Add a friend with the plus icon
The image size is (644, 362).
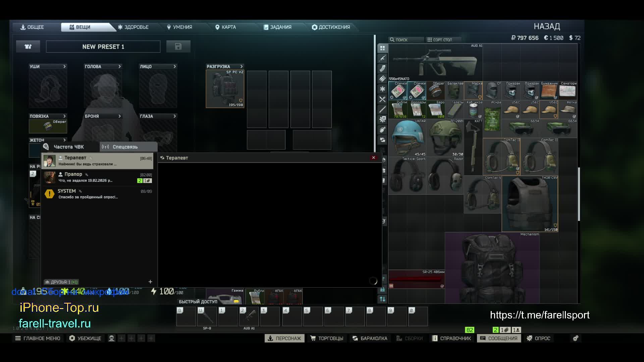coord(150,282)
